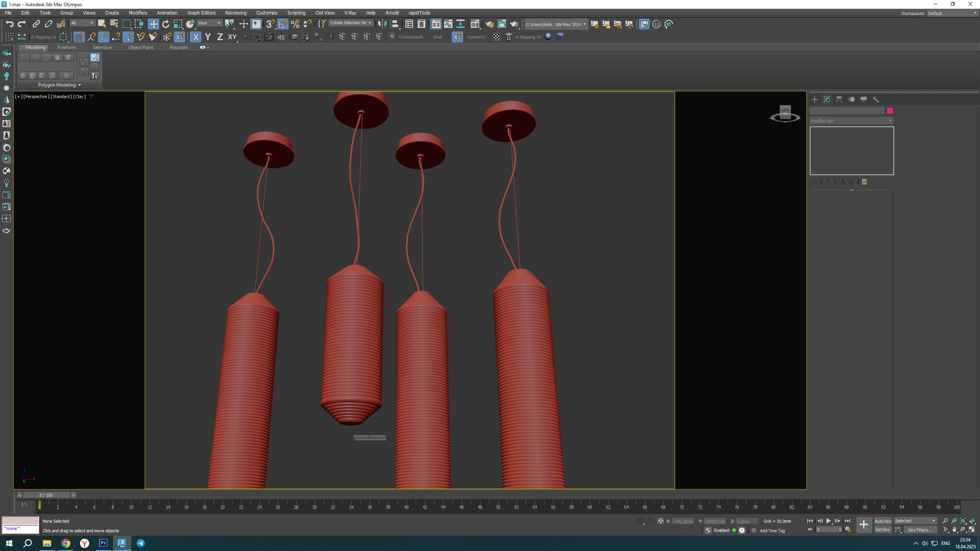Click the Maximize Viewport Toggle icon
Image resolution: width=980 pixels, height=551 pixels.
pyautogui.click(x=972, y=530)
